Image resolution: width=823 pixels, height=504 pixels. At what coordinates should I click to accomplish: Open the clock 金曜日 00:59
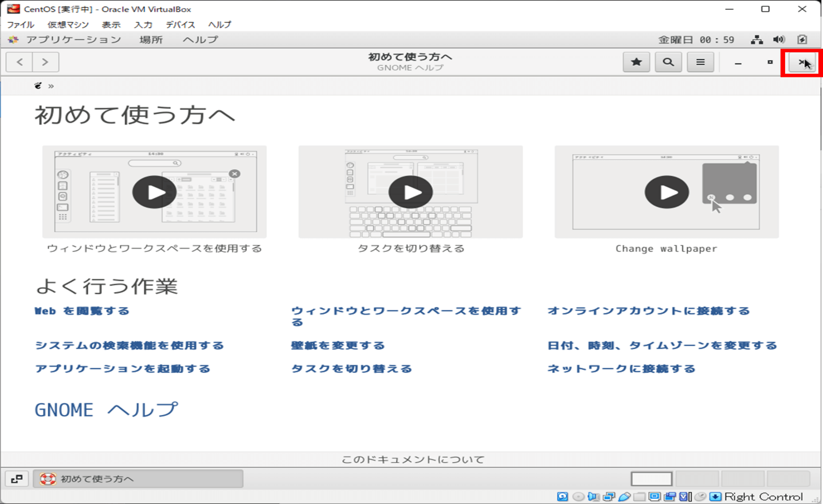pyautogui.click(x=696, y=40)
